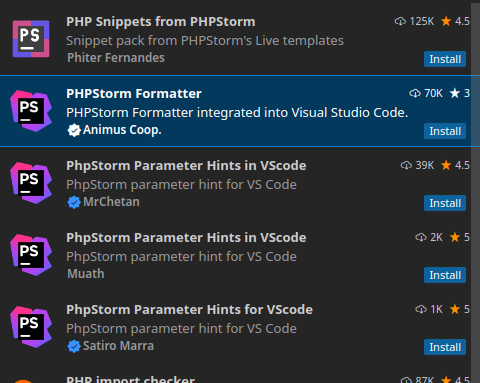Click the verified badge beside Satiro Marra
This screenshot has height=383, width=480.
coord(74,346)
